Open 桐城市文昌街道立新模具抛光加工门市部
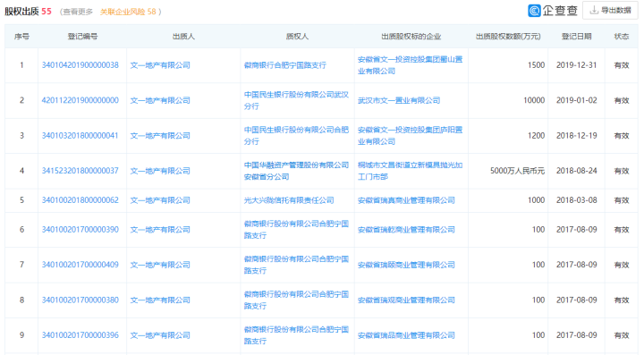 (x=410, y=171)
